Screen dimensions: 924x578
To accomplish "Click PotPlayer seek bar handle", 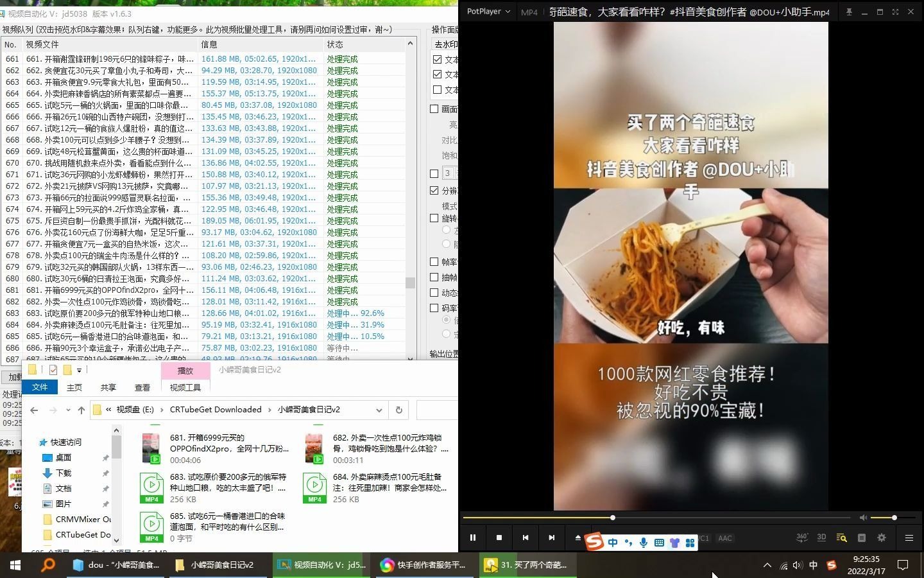I will coord(613,518).
